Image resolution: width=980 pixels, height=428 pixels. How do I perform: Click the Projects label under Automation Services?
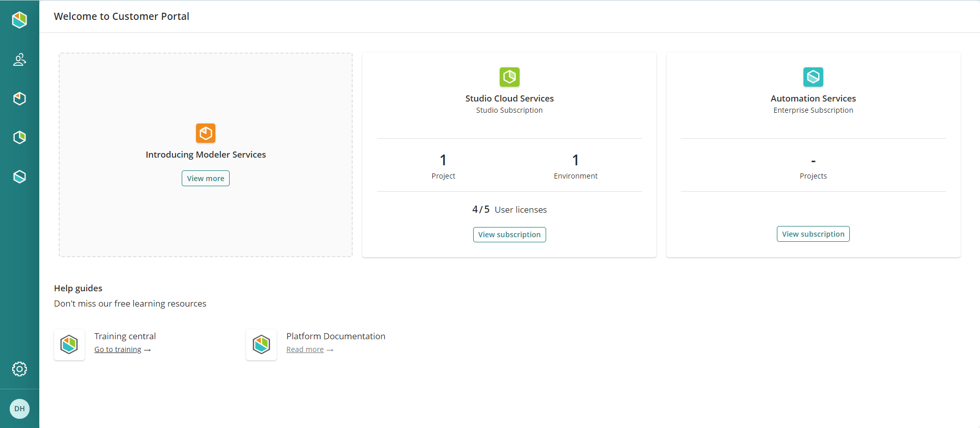point(813,176)
